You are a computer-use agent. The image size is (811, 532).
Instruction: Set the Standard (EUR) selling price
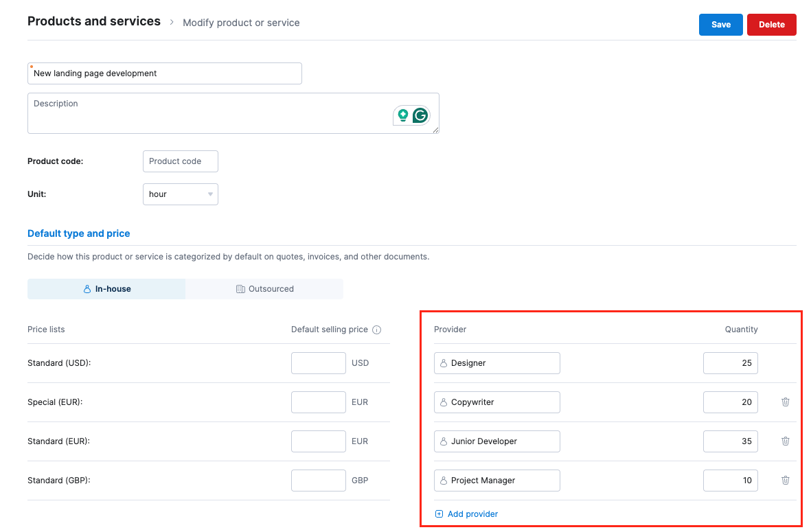coord(318,441)
